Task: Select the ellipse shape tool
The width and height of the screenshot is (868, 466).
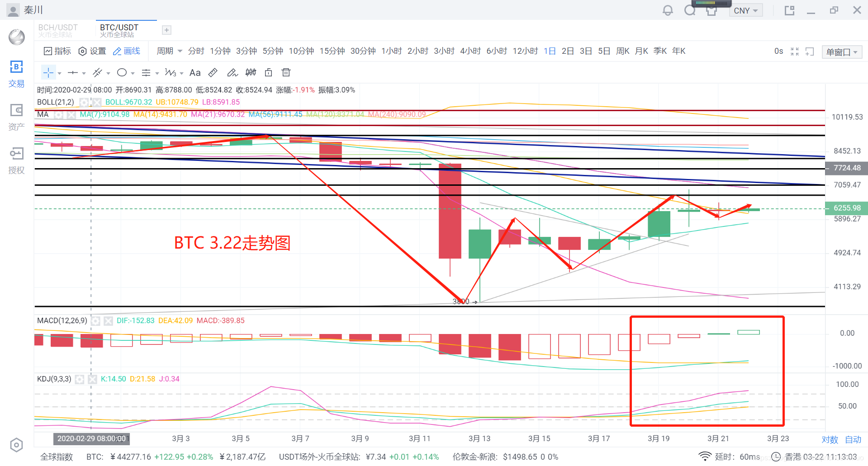Action: click(x=122, y=73)
